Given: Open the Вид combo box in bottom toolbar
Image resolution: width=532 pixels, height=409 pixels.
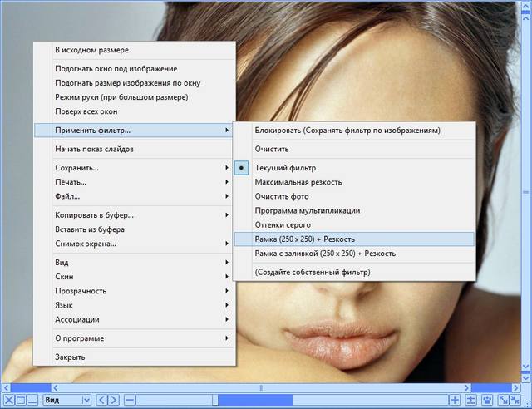Looking at the screenshot, I should coord(66,400).
